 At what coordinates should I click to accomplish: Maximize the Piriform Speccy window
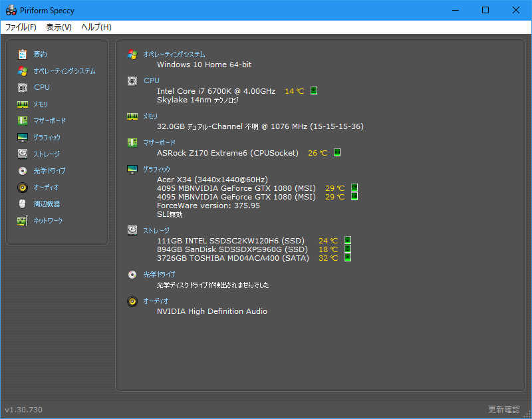[x=485, y=10]
